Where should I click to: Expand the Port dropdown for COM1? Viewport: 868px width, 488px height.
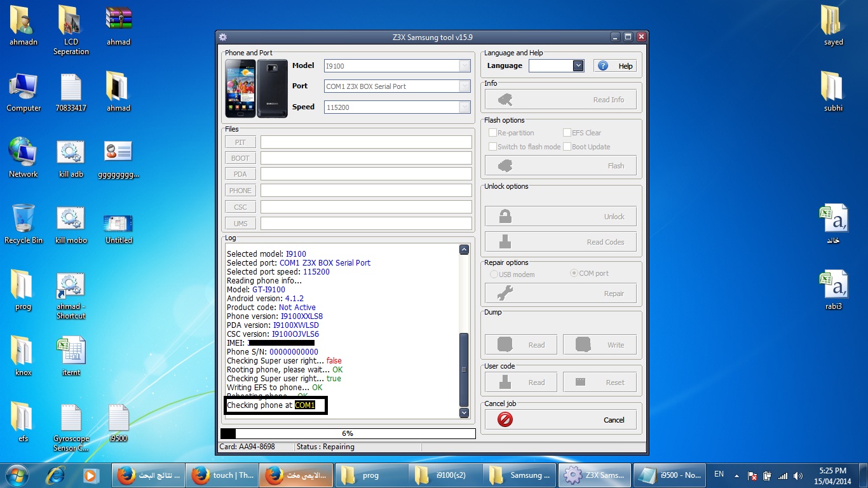pos(465,86)
